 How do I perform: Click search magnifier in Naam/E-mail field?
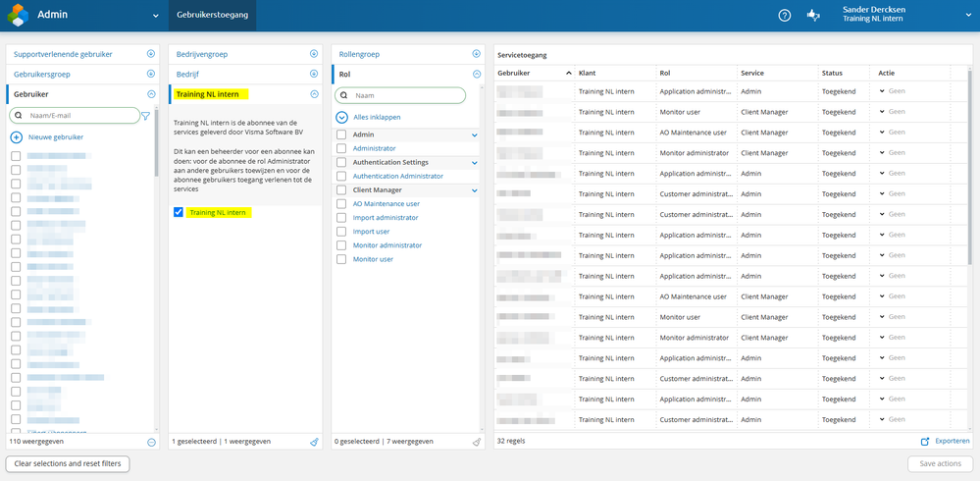coord(19,116)
